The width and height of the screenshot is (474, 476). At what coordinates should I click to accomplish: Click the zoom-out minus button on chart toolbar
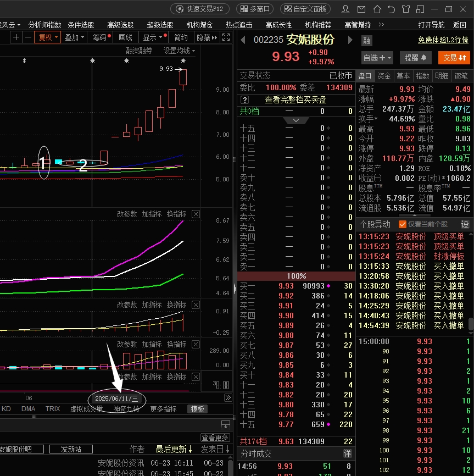coord(28,37)
